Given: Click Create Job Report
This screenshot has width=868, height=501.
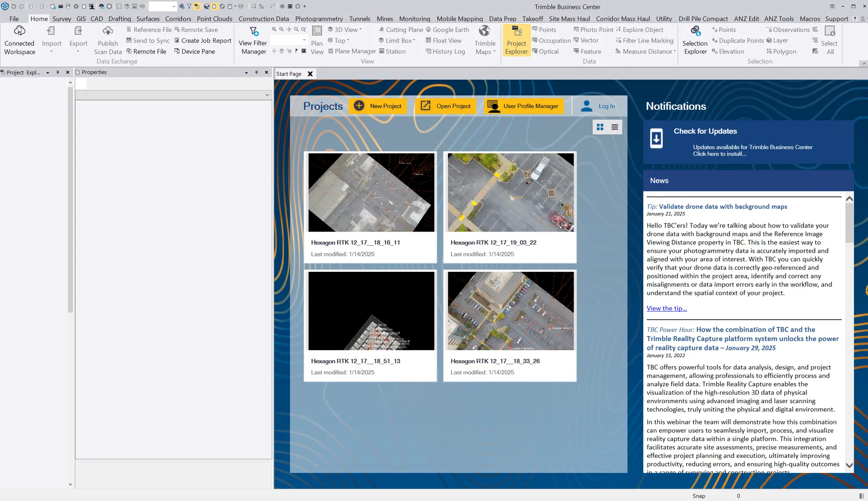Looking at the screenshot, I should 203,41.
